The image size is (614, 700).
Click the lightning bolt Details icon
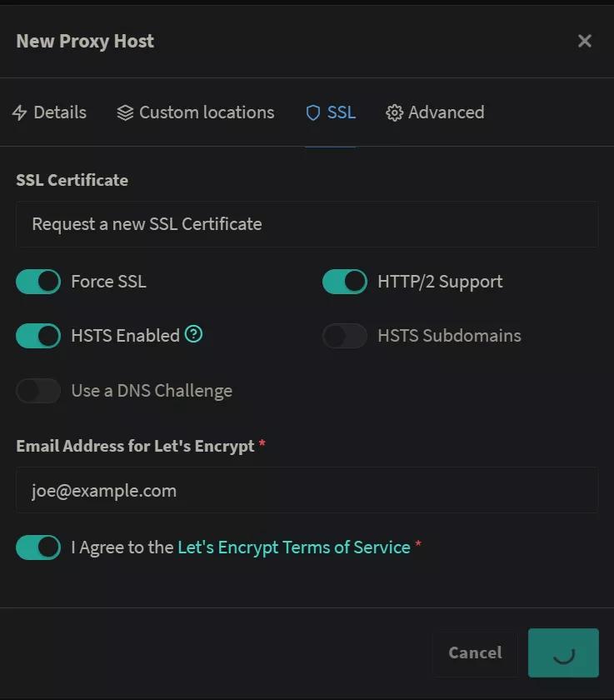point(20,112)
